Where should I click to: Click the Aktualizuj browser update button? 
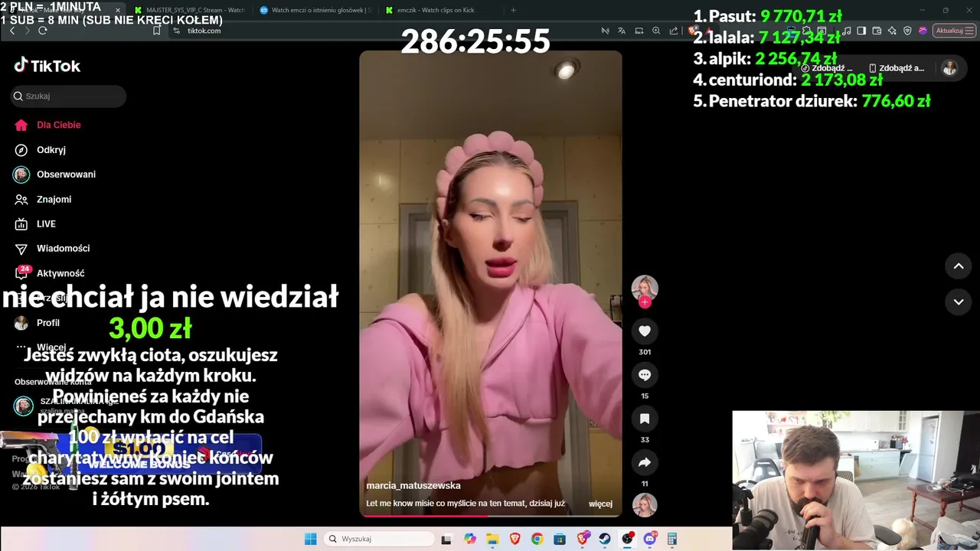tap(954, 31)
